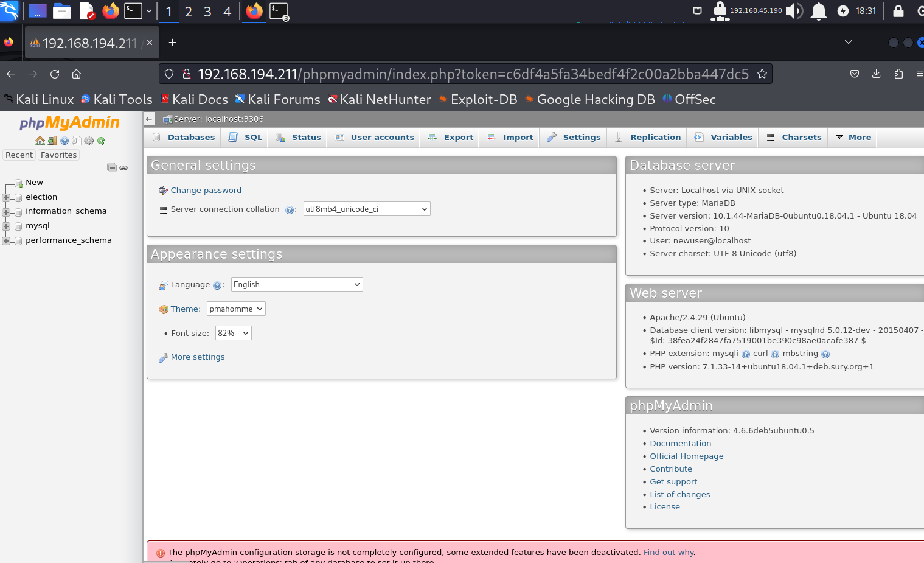
Task: Click the Get support link
Action: click(x=673, y=481)
